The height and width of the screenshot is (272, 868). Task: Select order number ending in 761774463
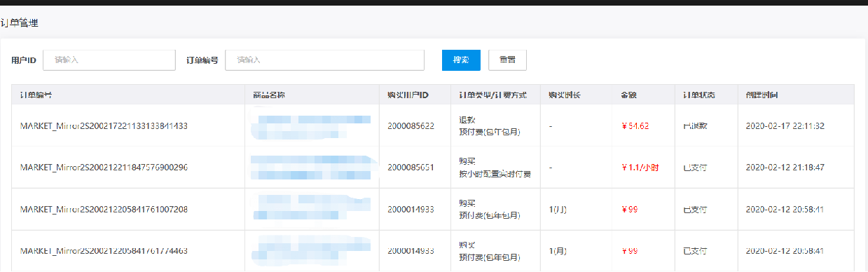(104, 250)
